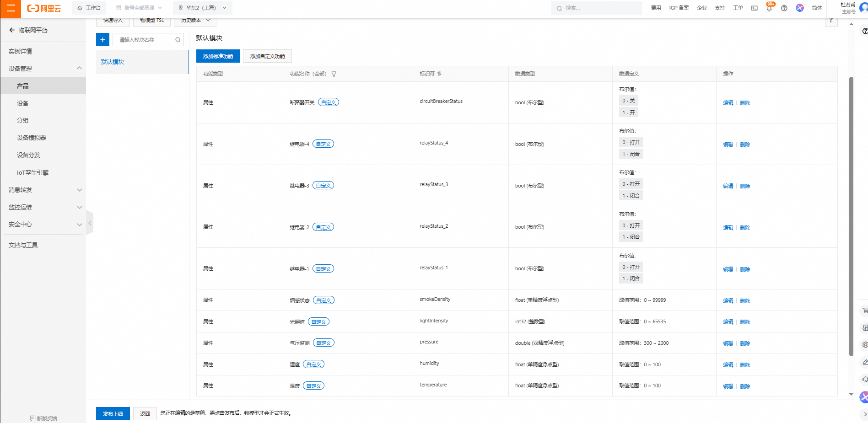
Task: Select the 默认模块 module tab
Action: pyautogui.click(x=113, y=62)
